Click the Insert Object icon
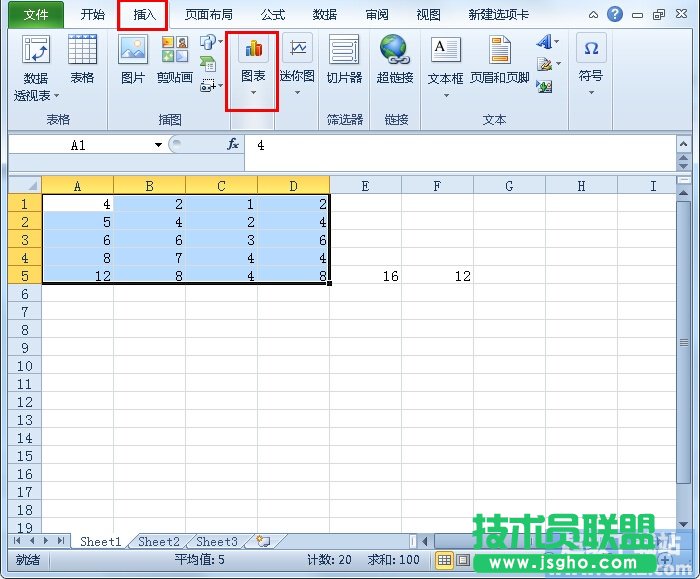Viewport: 700px width, 579px height. [544, 86]
